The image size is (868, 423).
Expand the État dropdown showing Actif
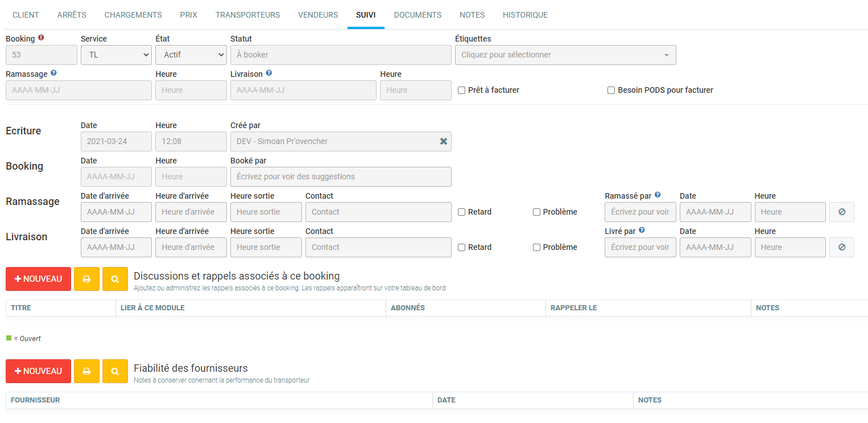(x=191, y=55)
